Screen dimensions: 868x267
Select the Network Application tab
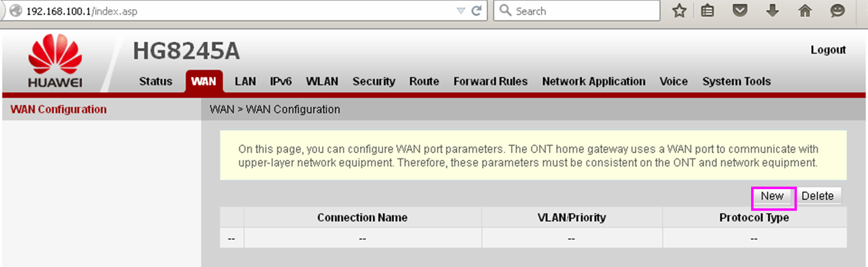pyautogui.click(x=593, y=81)
